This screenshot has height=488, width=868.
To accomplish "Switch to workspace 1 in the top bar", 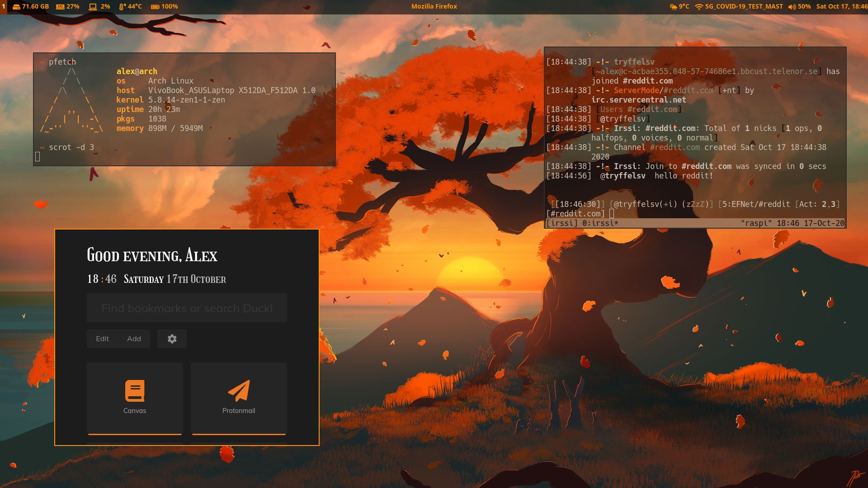I will (4, 6).
